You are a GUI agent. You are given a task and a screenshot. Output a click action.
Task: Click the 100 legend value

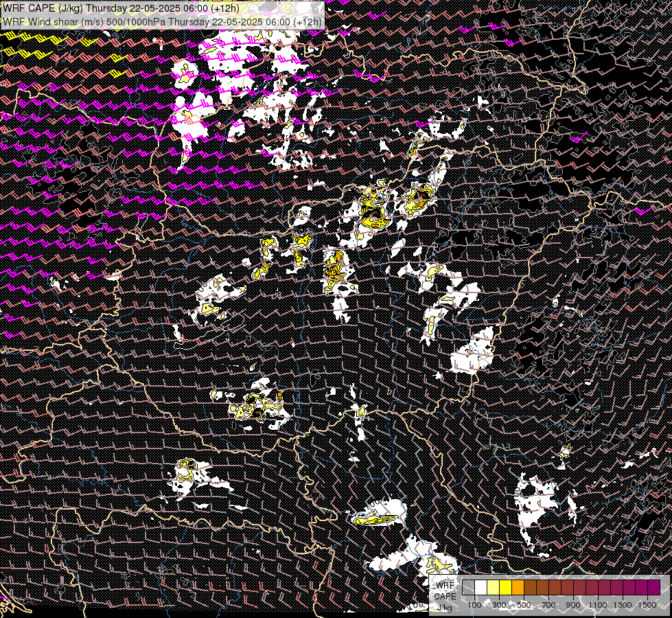pos(474,605)
